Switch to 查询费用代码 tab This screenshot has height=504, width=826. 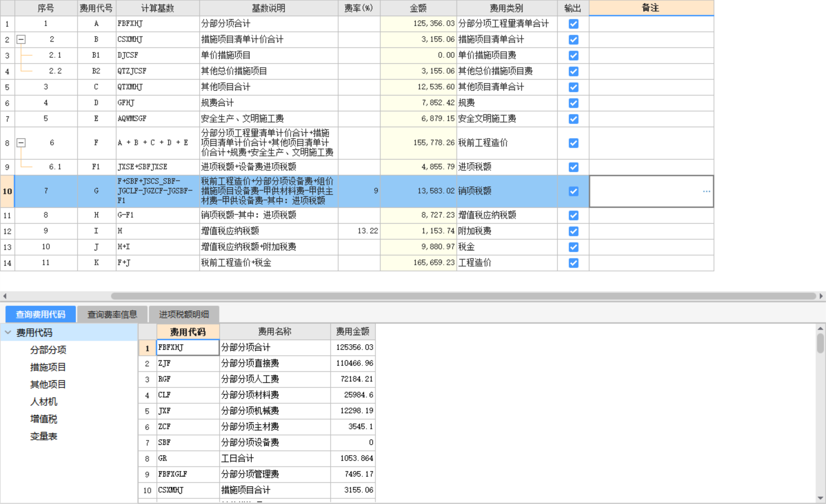[x=40, y=314]
